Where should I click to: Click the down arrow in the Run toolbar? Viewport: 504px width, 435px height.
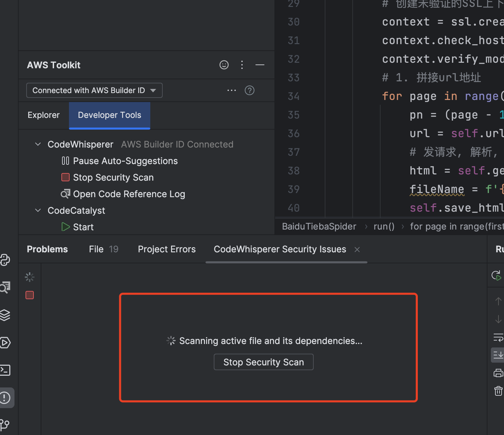pos(498,319)
